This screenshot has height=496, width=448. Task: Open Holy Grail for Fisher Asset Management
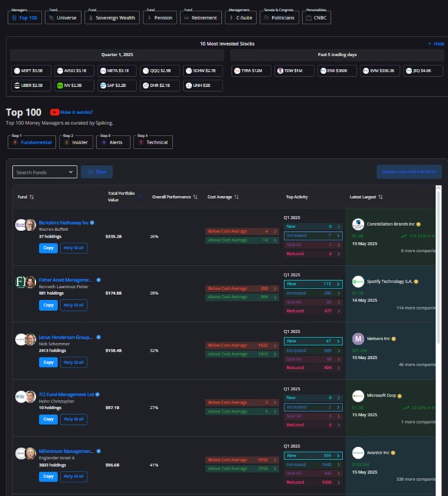73,305
